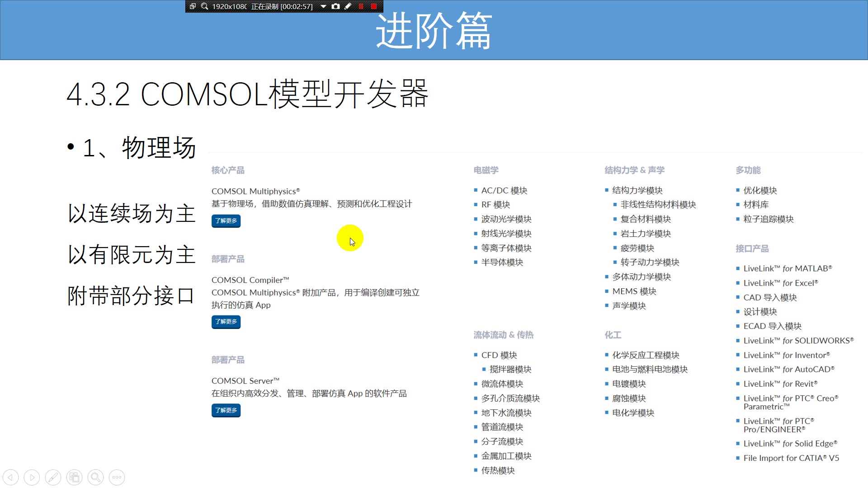The image size is (868, 488).
Task: Select 等离子体模块 entry
Action: click(506, 248)
